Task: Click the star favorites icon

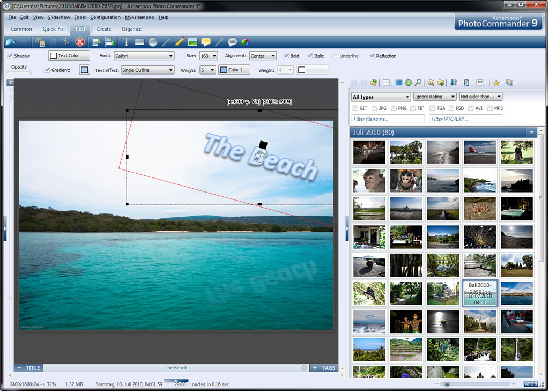Action: [x=496, y=83]
